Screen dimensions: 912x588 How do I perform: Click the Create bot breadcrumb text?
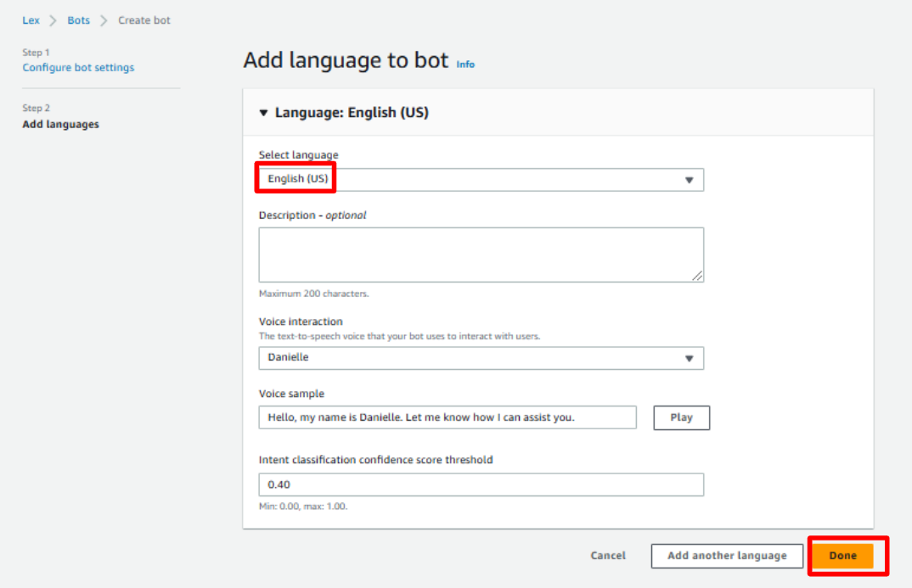click(144, 20)
